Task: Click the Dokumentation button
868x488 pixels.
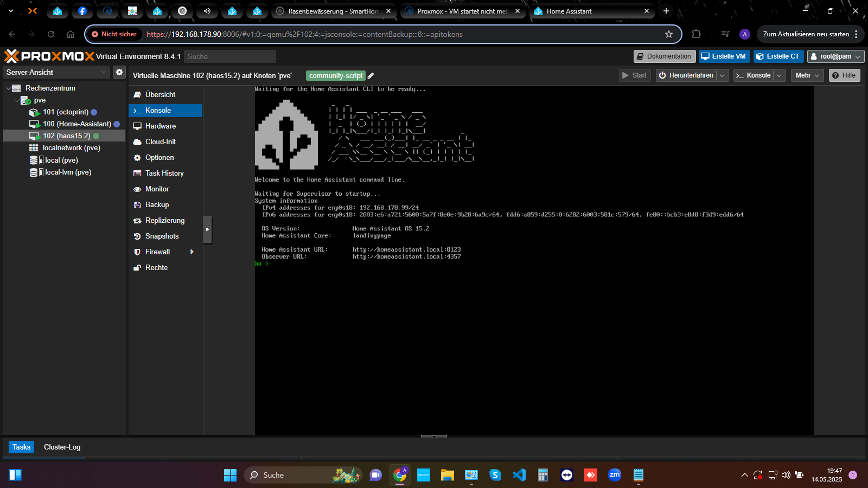Action: point(665,56)
